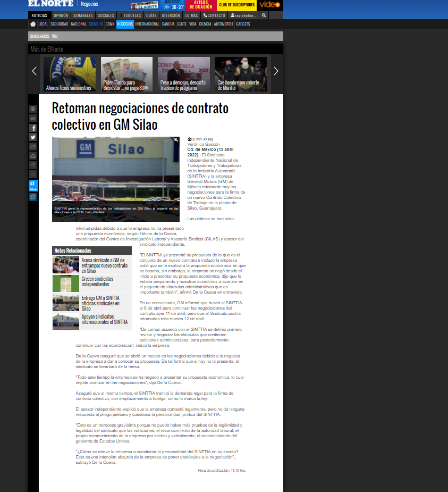This screenshot has height=492, width=448.
Task: Open the Vida section
Action: pos(193,24)
